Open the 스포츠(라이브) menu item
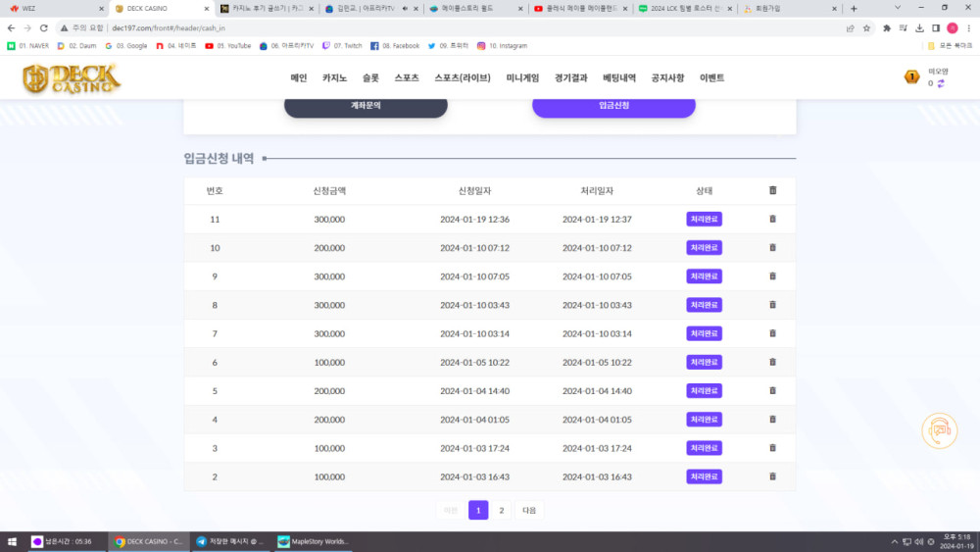 [x=463, y=78]
